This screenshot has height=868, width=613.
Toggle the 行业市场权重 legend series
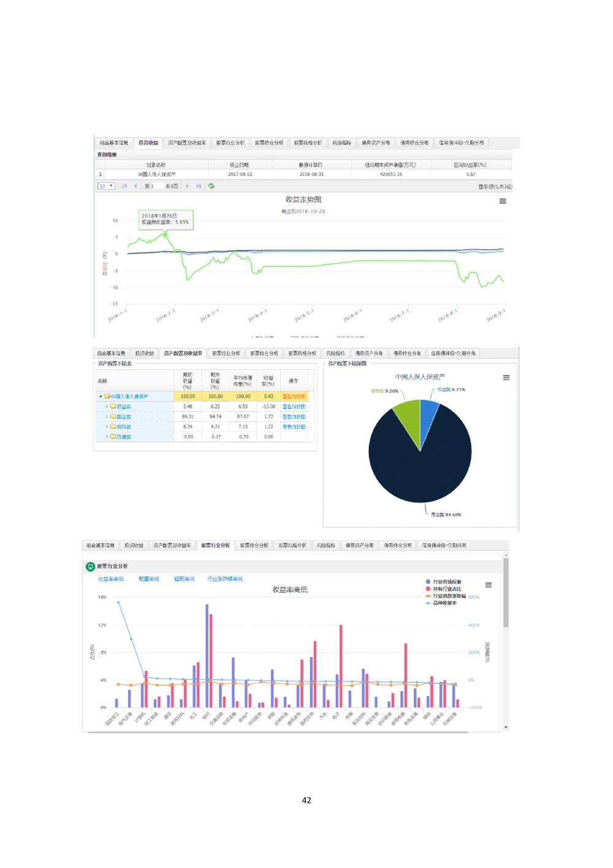[447, 582]
